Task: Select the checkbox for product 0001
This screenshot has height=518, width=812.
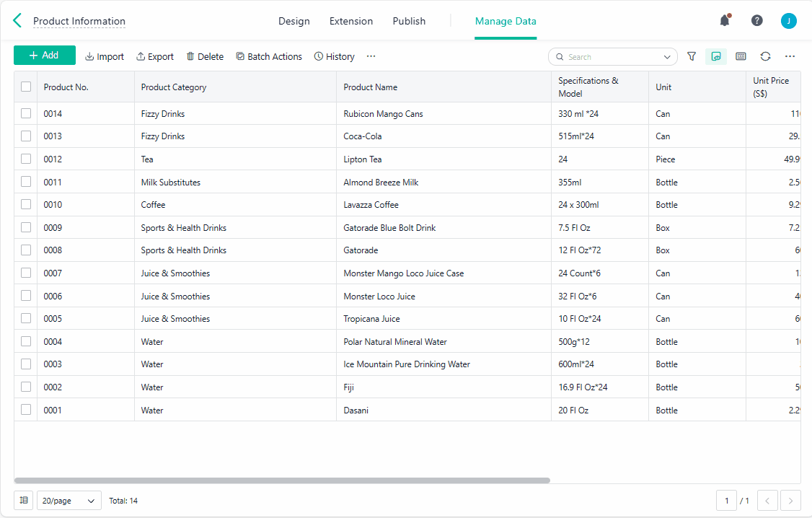Action: point(26,410)
